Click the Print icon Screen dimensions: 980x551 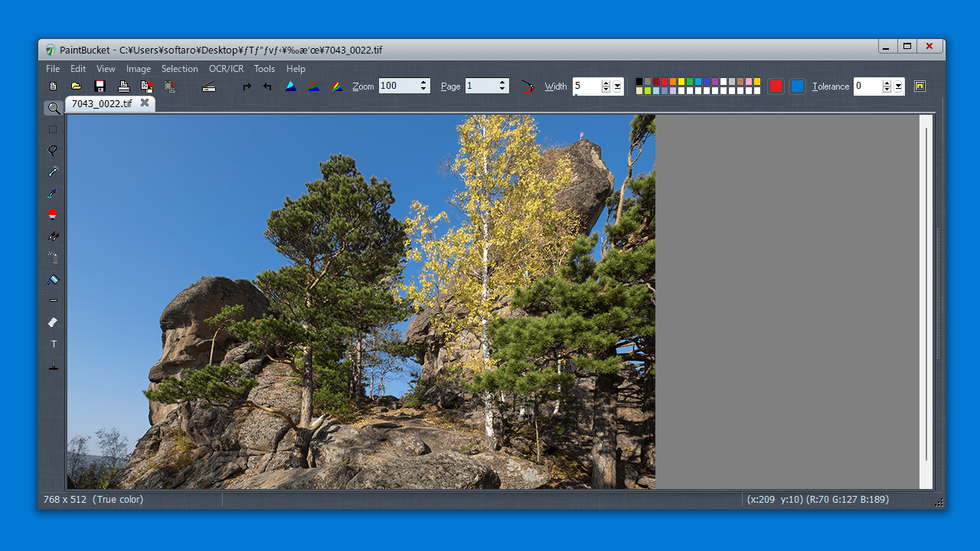point(123,86)
